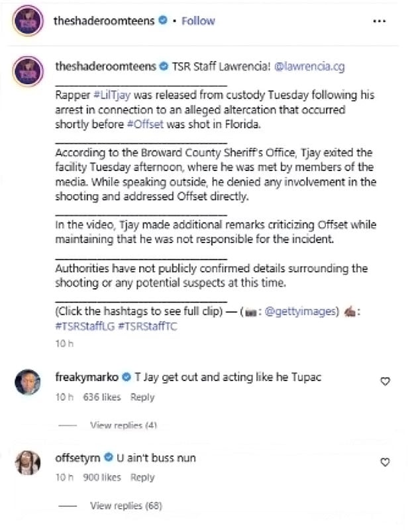Screen dimensions: 420x530
Task: Click theshaderoomteens TSR profile avatar in the header
Action: pyautogui.click(x=29, y=21)
